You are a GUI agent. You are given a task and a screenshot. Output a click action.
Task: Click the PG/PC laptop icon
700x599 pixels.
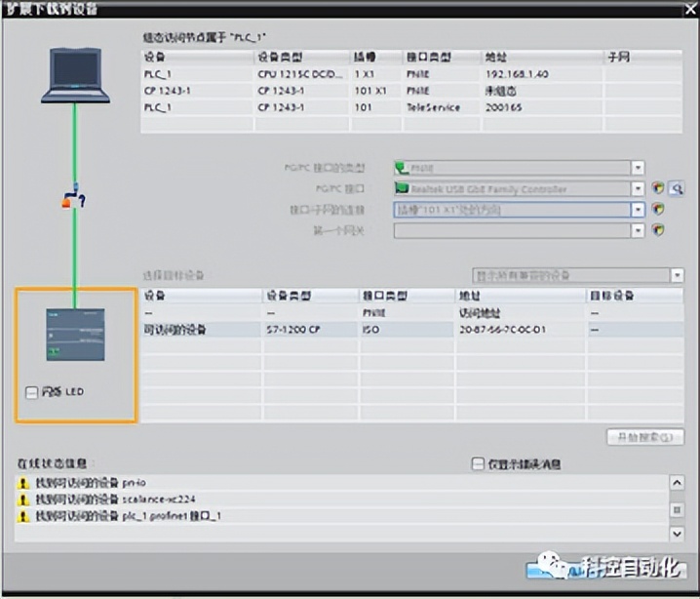click(75, 75)
